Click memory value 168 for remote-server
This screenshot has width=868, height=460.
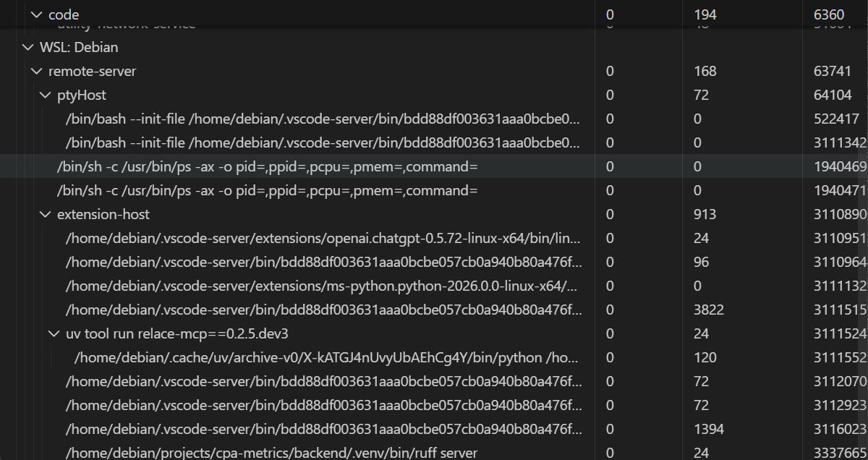[705, 71]
